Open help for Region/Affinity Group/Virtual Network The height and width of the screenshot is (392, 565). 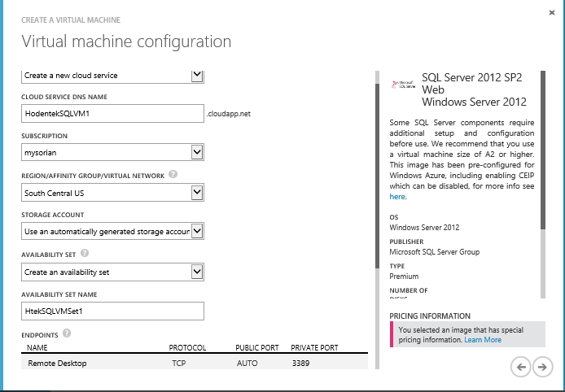173,174
